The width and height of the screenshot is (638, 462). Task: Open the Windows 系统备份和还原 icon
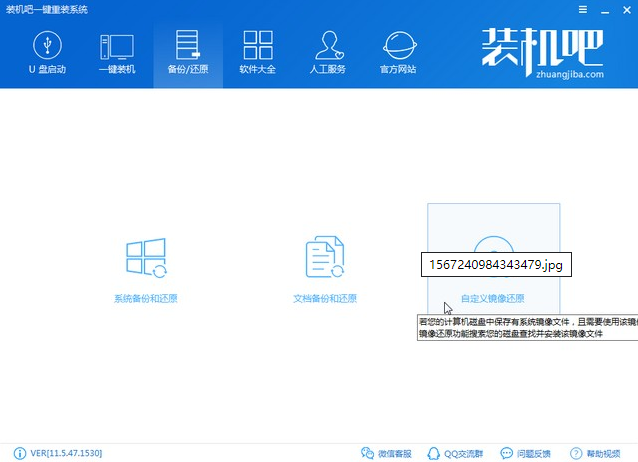click(x=146, y=258)
